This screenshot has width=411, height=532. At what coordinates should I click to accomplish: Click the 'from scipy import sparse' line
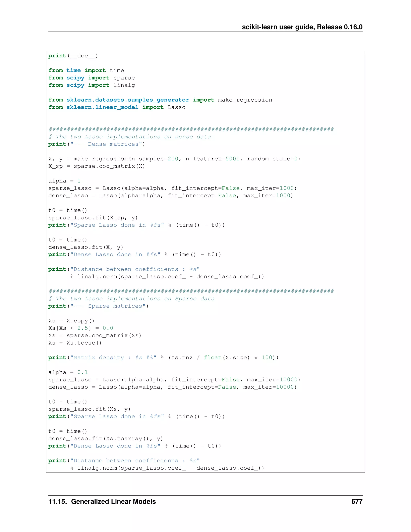(x=92, y=78)
